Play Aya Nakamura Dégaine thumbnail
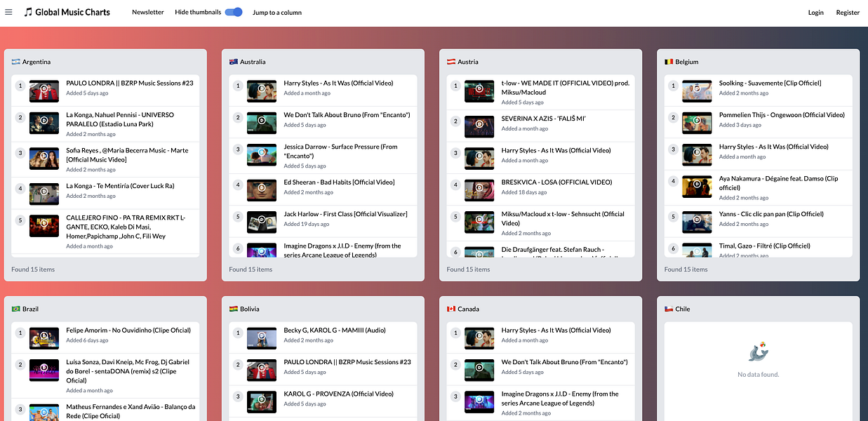 pos(697,187)
